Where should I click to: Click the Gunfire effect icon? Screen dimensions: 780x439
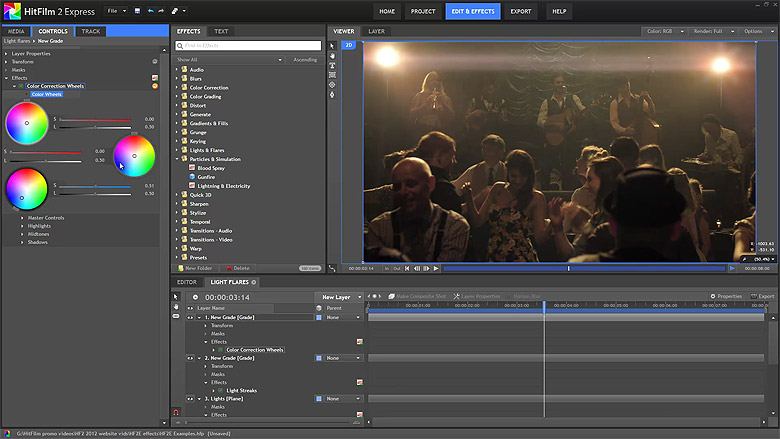(x=192, y=176)
